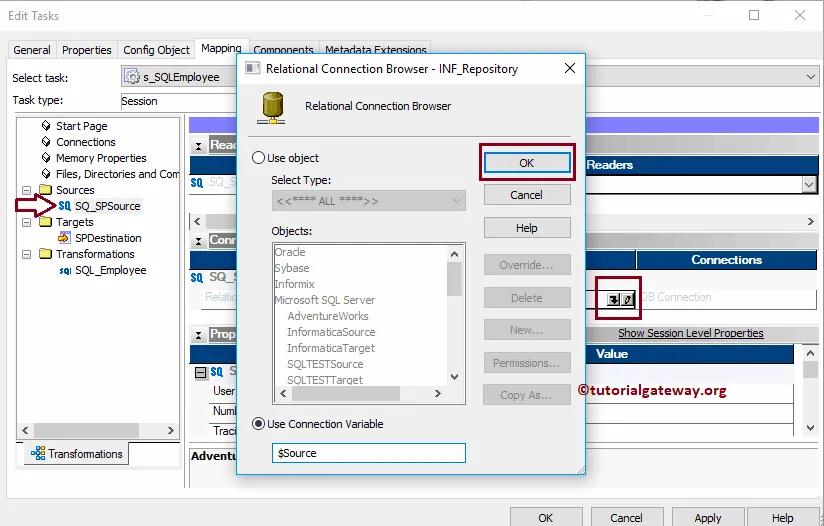Viewport: 824px width, 526px height.
Task: Select the Use object radio button
Action: point(259,158)
